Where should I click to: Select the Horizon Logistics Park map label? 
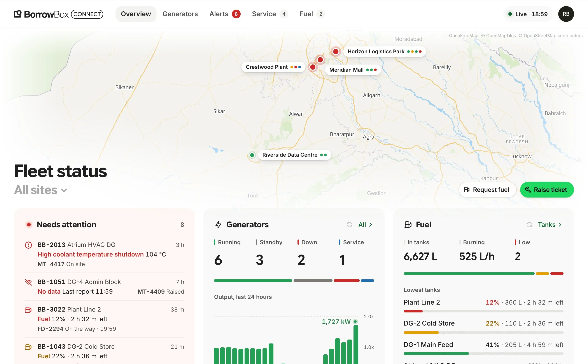click(x=384, y=52)
